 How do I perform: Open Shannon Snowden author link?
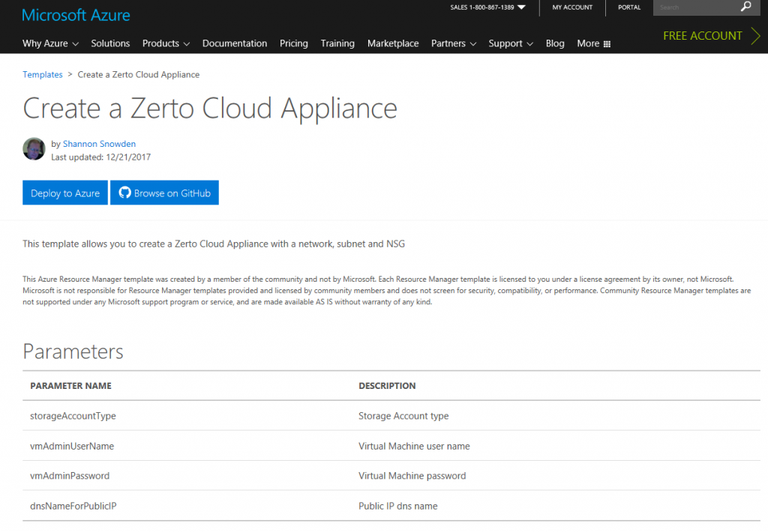coord(99,144)
